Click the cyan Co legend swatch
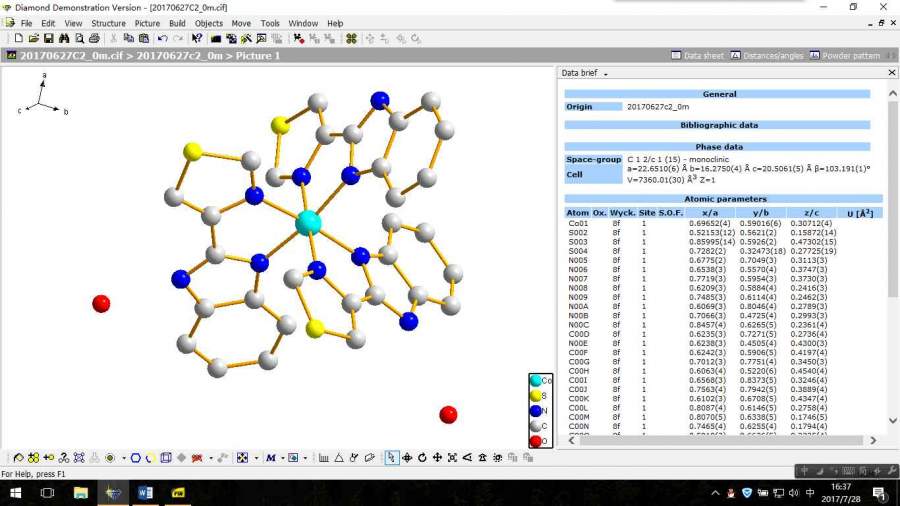This screenshot has height=506, width=900. [x=534, y=381]
